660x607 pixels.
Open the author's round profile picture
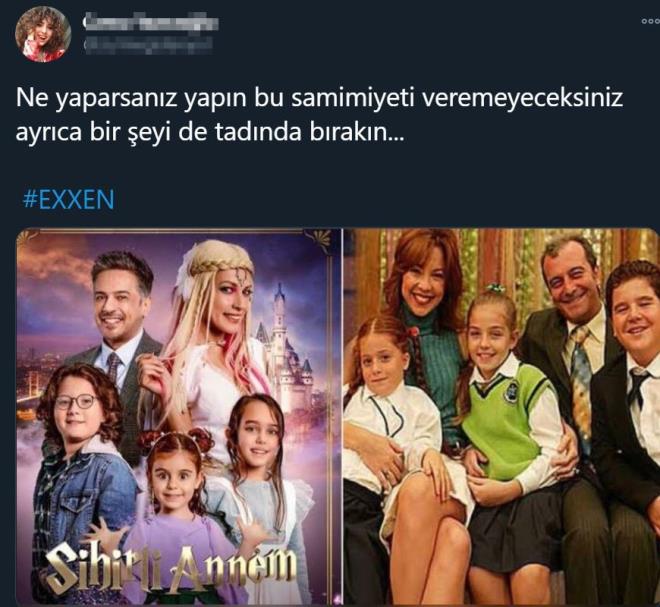click(x=43, y=35)
